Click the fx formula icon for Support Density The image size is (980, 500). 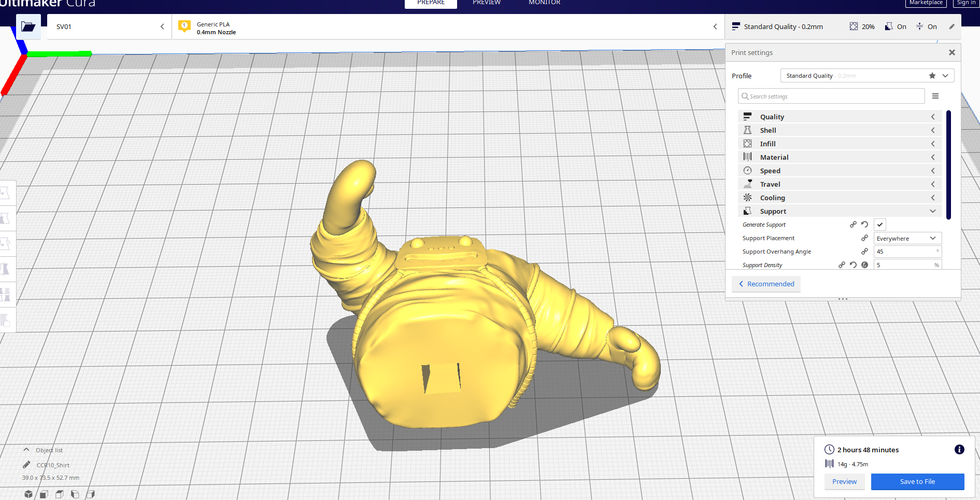coord(864,265)
